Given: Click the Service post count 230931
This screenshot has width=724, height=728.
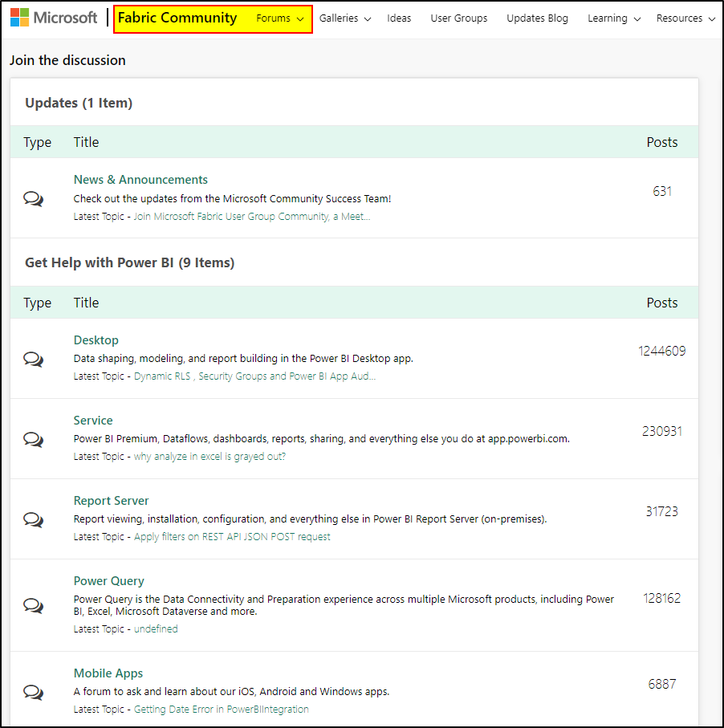Looking at the screenshot, I should pyautogui.click(x=662, y=431).
